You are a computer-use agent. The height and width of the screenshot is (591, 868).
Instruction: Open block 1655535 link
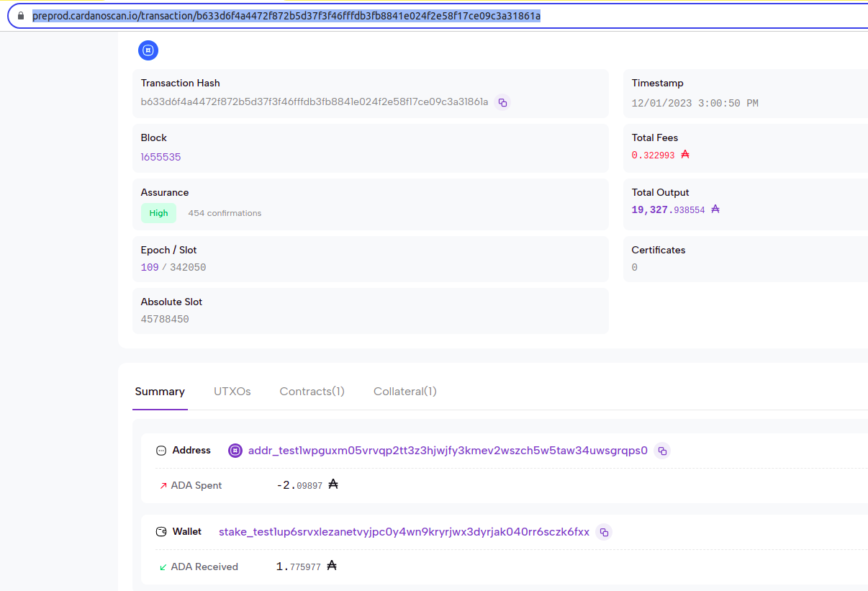point(161,157)
